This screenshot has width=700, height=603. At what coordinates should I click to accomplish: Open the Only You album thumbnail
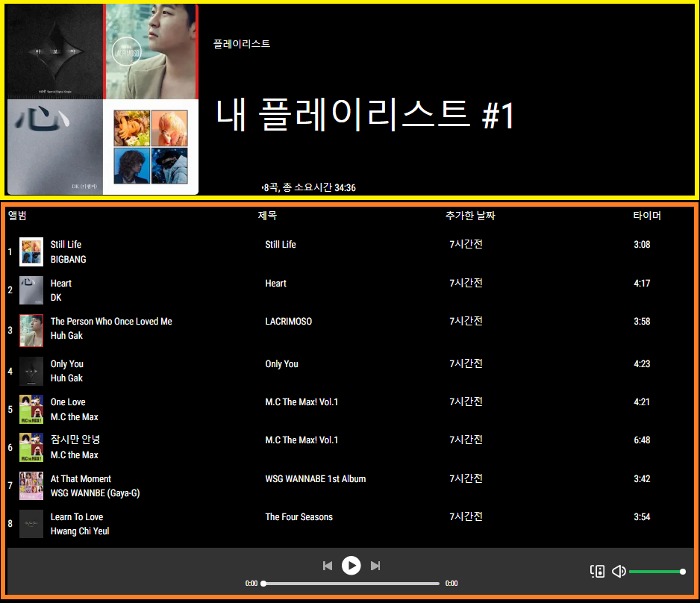(x=31, y=371)
